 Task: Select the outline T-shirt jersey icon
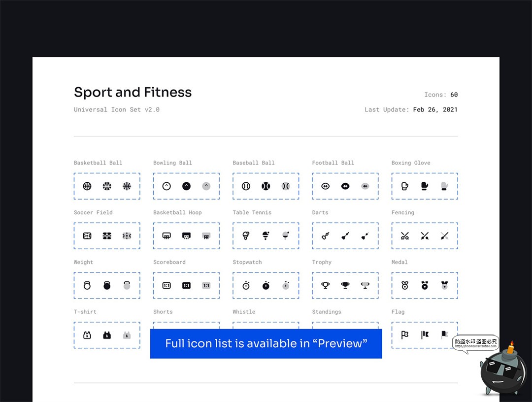pos(87,335)
